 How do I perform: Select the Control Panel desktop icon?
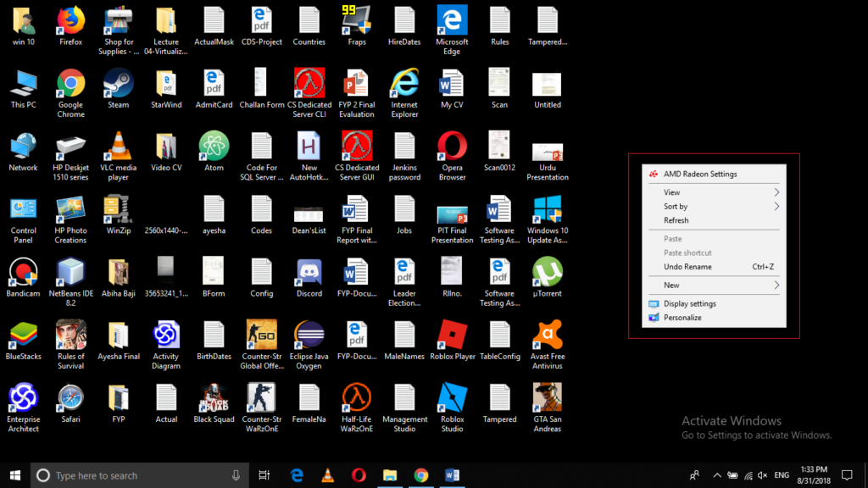[23, 219]
